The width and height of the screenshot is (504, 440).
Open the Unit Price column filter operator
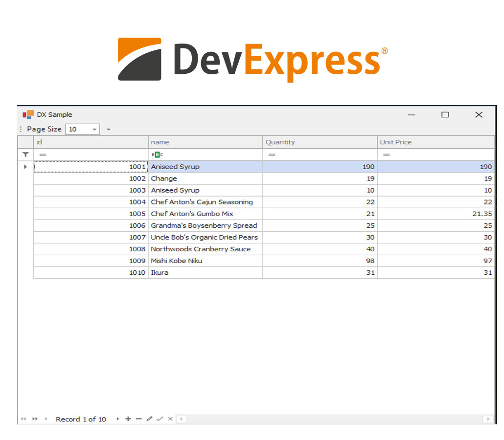click(x=387, y=155)
